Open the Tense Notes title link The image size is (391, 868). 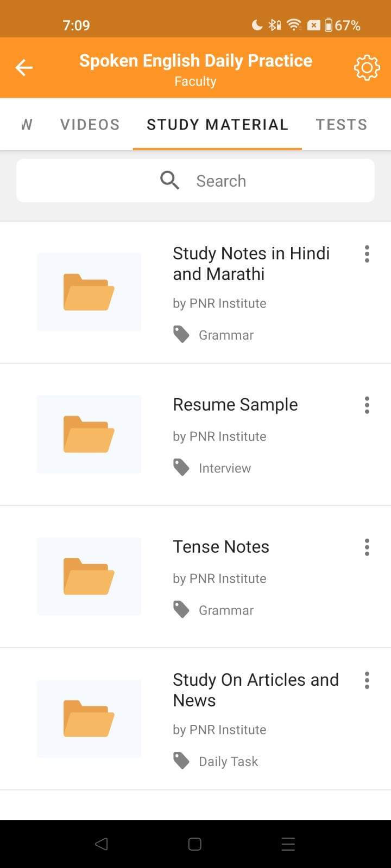[x=221, y=547]
